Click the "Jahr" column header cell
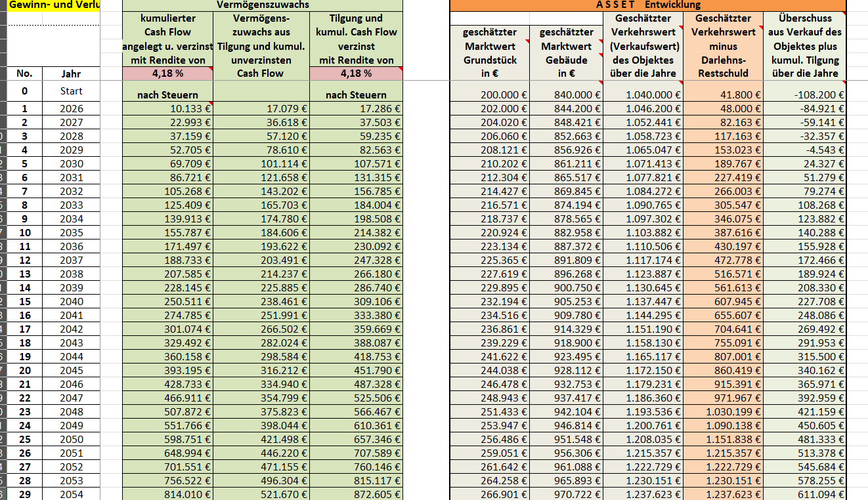This screenshot has width=868, height=500. [x=71, y=74]
